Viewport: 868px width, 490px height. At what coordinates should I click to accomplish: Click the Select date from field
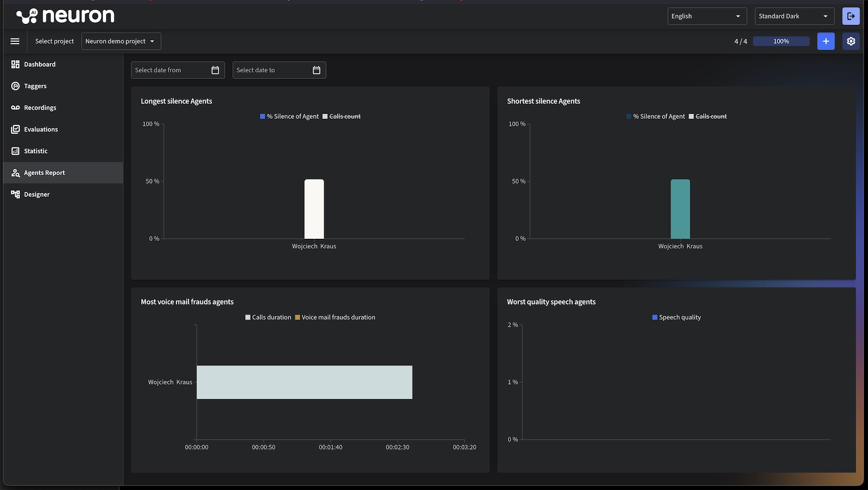pos(170,70)
